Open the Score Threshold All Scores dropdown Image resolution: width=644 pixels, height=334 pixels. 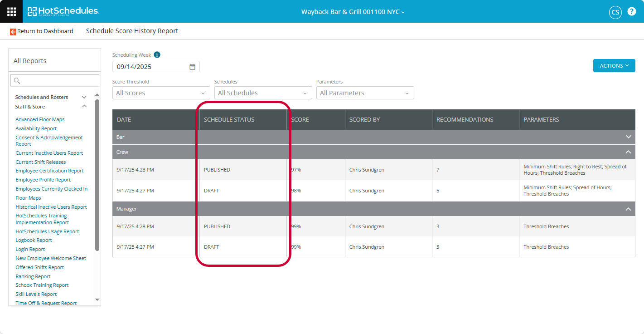coord(161,93)
